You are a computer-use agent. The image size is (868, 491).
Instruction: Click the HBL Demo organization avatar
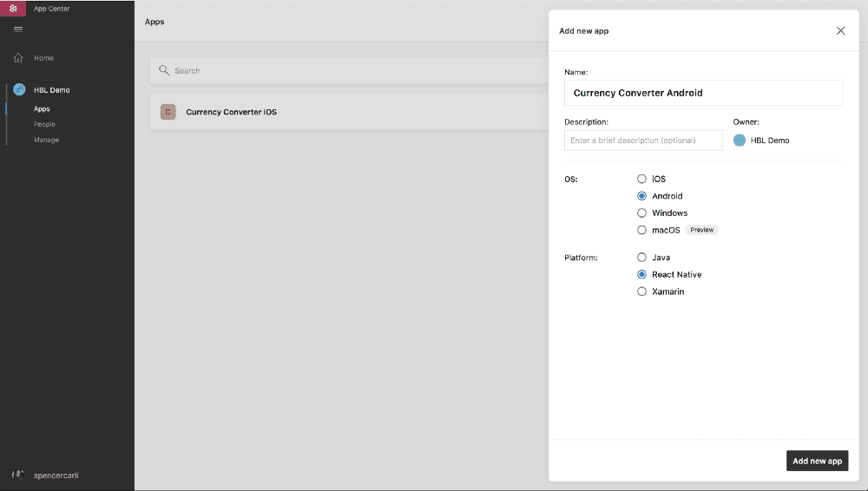coord(19,89)
